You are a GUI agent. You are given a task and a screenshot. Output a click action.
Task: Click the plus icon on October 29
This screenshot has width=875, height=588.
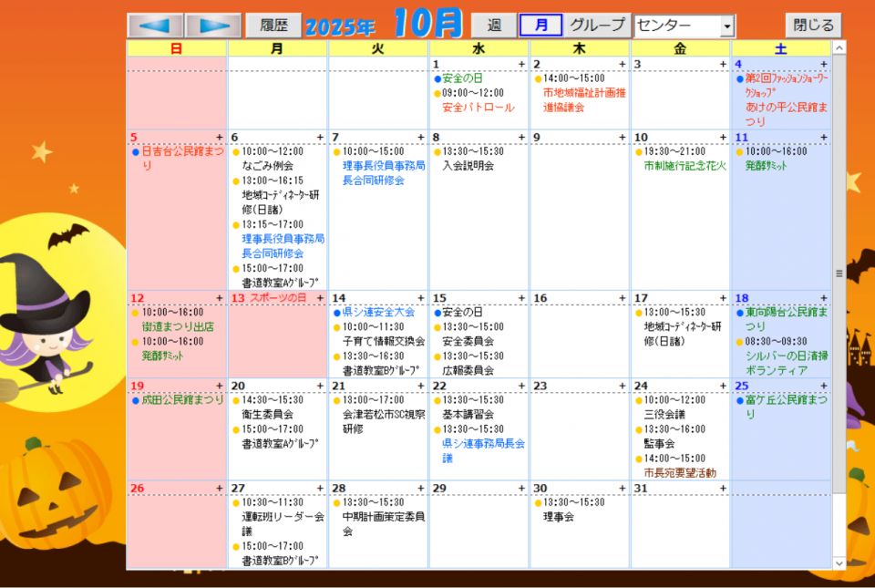[521, 489]
